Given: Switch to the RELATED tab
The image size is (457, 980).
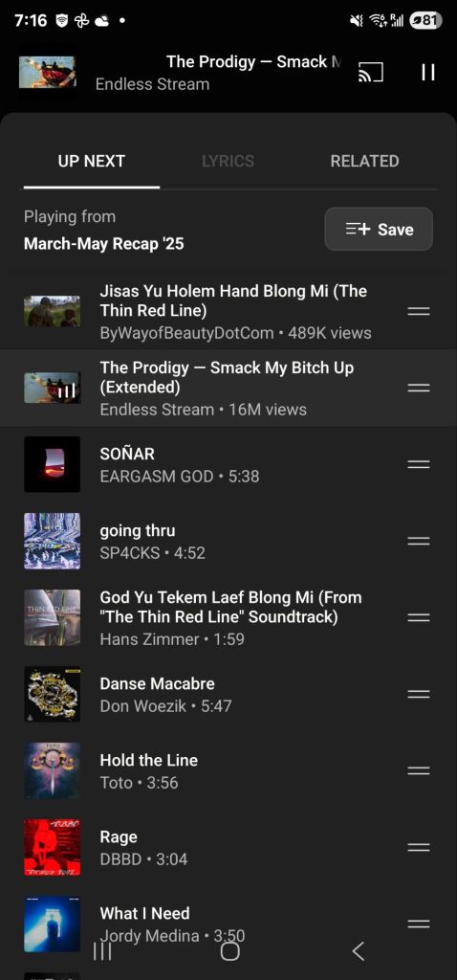Looking at the screenshot, I should click(364, 161).
